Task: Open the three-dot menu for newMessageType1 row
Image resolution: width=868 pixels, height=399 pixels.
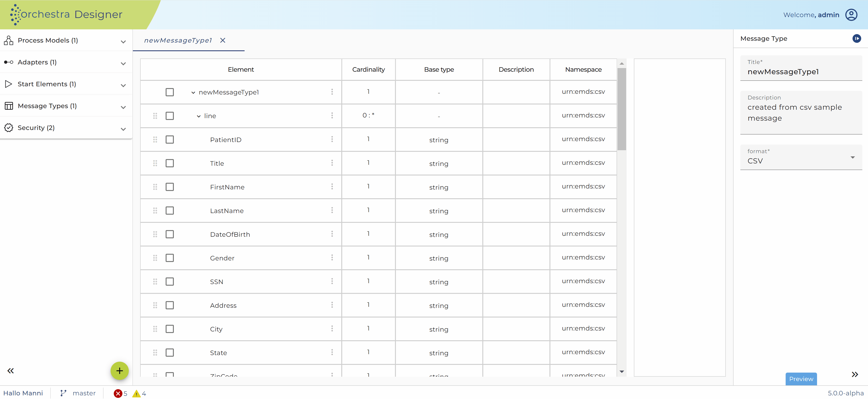Action: pyautogui.click(x=332, y=92)
